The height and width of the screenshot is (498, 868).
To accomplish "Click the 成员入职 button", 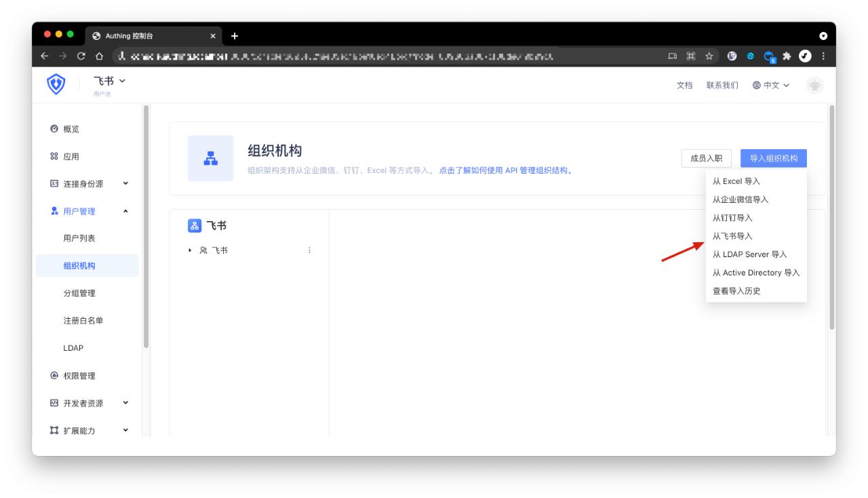I will point(706,158).
